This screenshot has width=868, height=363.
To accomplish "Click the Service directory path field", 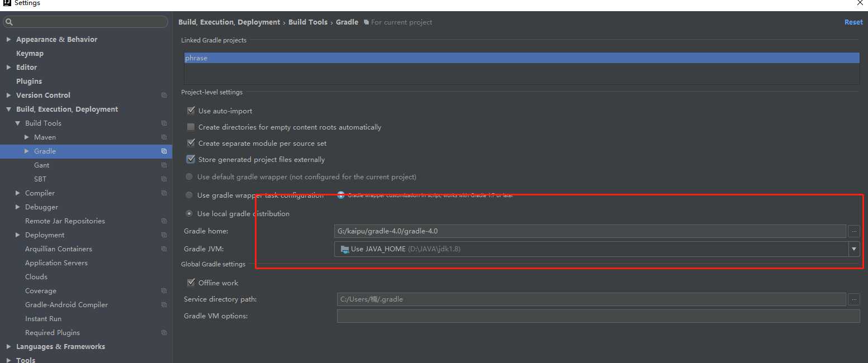I will point(591,299).
